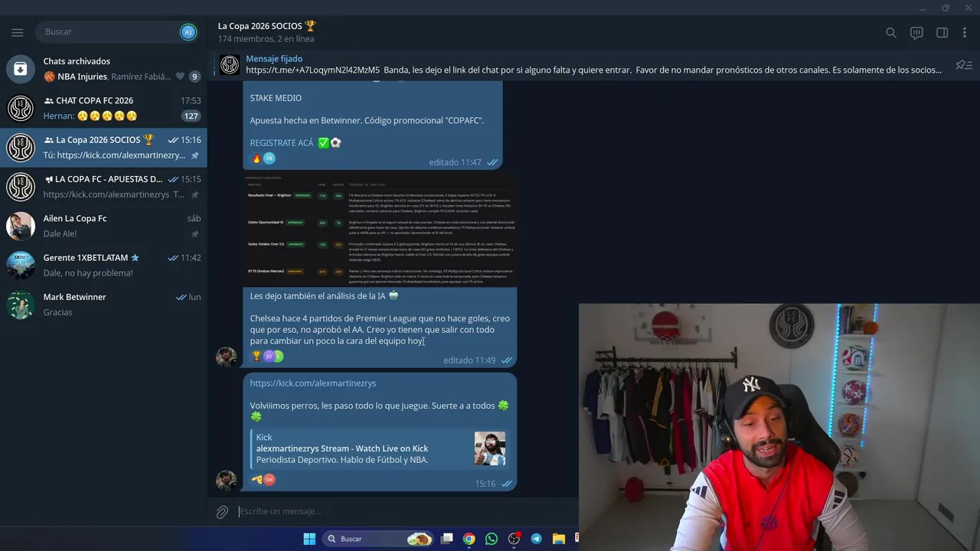This screenshot has height=551, width=980.
Task: Open Mark Betwinner chat
Action: pos(103,305)
